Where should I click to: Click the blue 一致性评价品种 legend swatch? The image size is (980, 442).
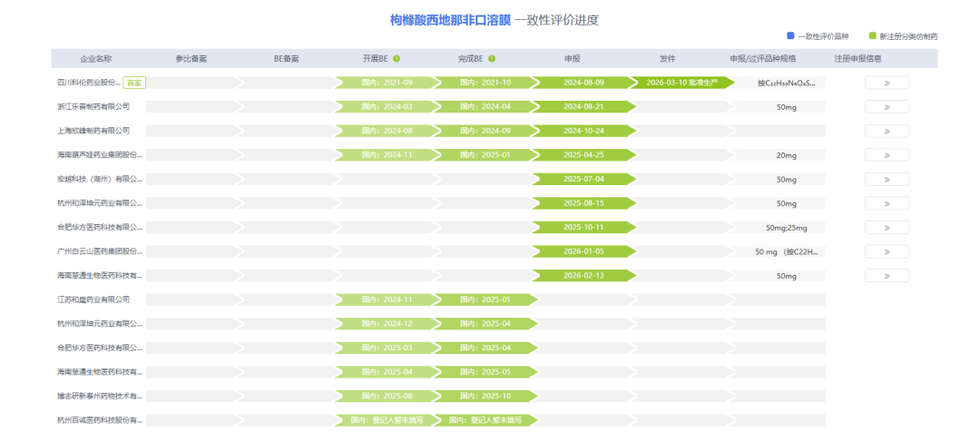[x=790, y=36]
